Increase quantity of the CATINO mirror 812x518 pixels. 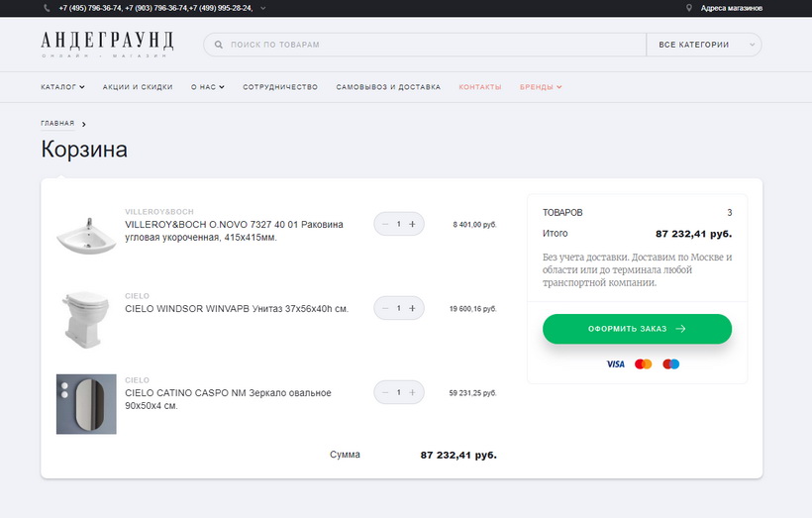[x=412, y=392]
